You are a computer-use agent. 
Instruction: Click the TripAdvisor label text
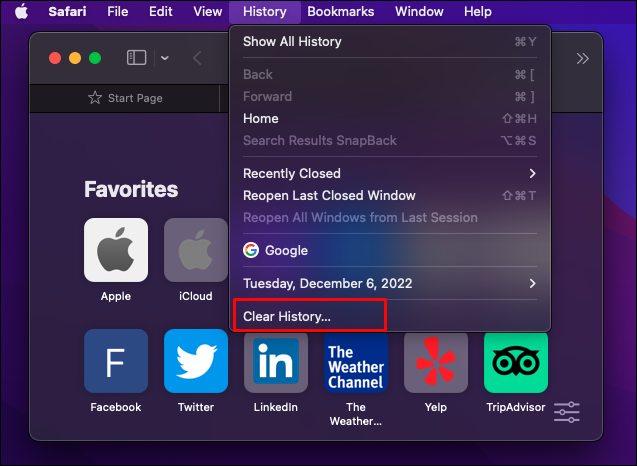(x=516, y=407)
